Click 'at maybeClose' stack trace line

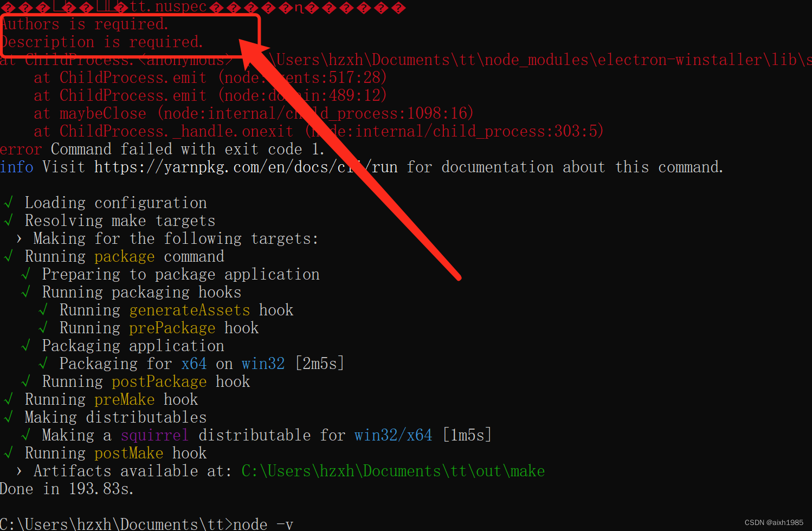click(254, 113)
